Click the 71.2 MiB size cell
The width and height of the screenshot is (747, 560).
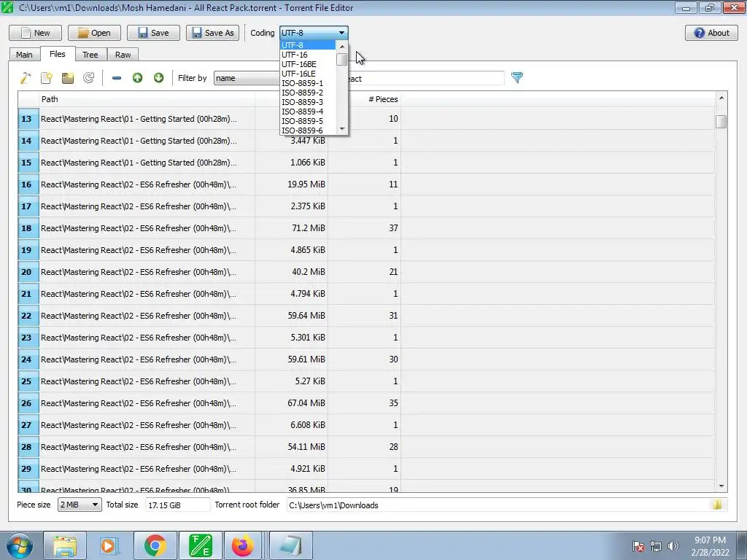coord(292,228)
